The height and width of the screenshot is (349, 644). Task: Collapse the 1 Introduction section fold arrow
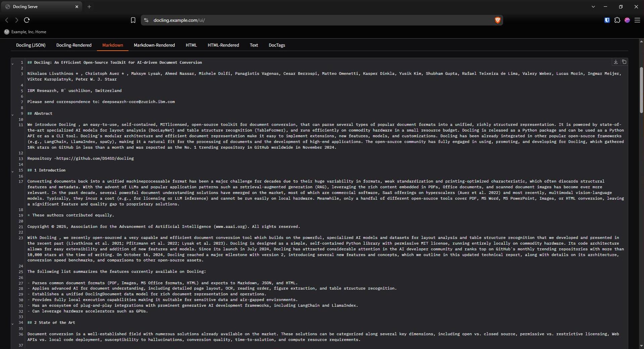13,171
